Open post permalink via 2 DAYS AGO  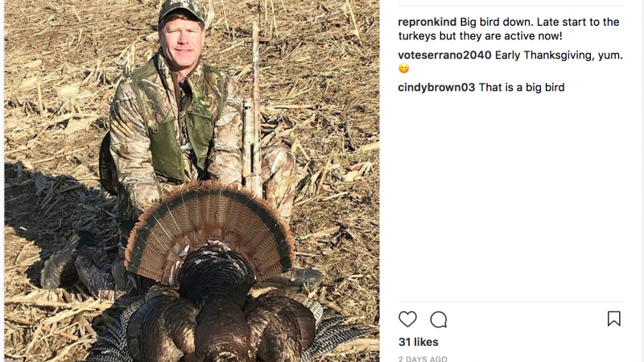423,359
